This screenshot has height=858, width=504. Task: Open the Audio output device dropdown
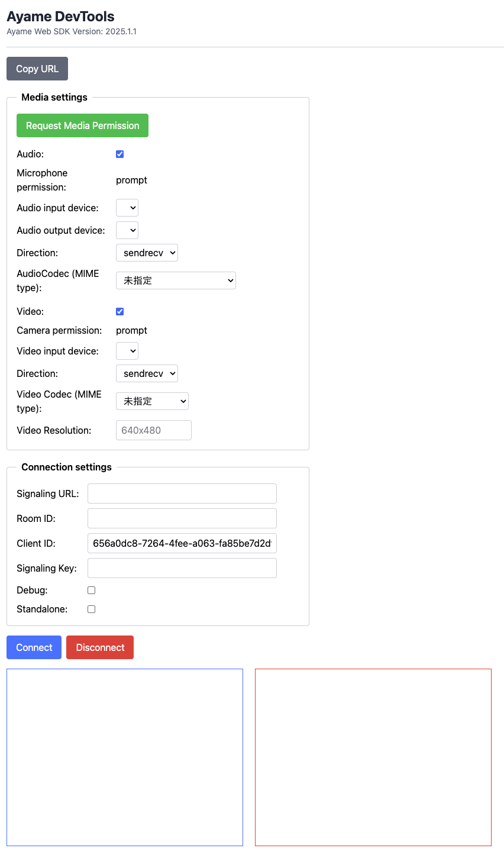click(127, 230)
